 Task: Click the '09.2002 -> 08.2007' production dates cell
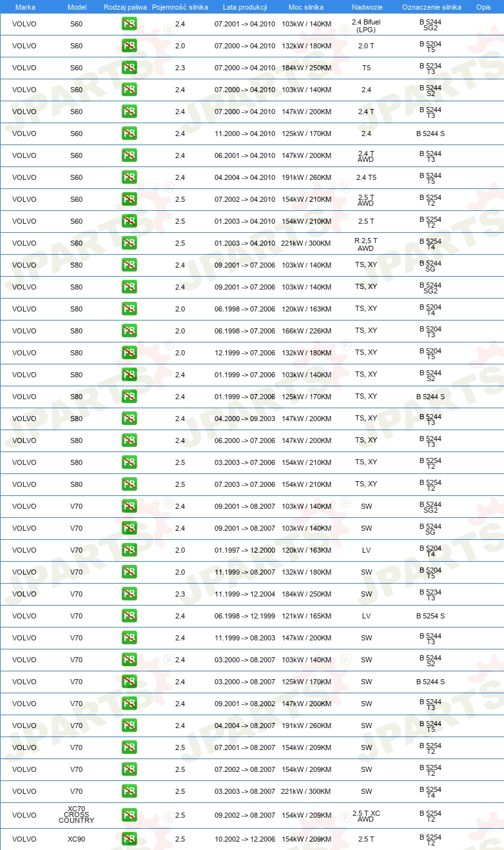pos(245,816)
